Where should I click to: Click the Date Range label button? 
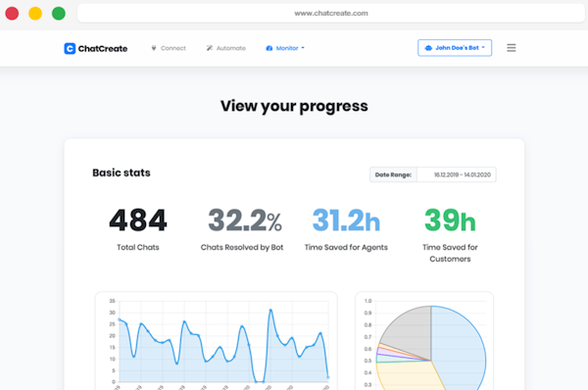pyautogui.click(x=393, y=174)
